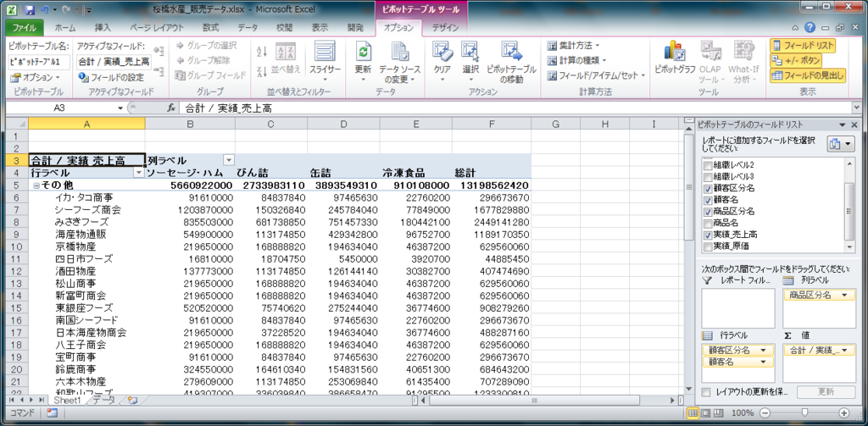The height and width of the screenshot is (426, 868).
Task: Open the 集計方法 dropdown
Action: point(573,46)
